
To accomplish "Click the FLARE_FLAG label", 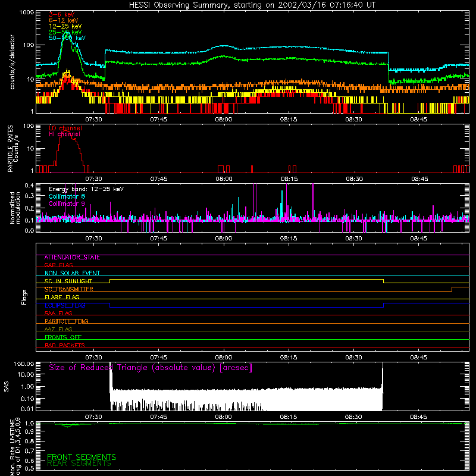I will tap(62, 297).
